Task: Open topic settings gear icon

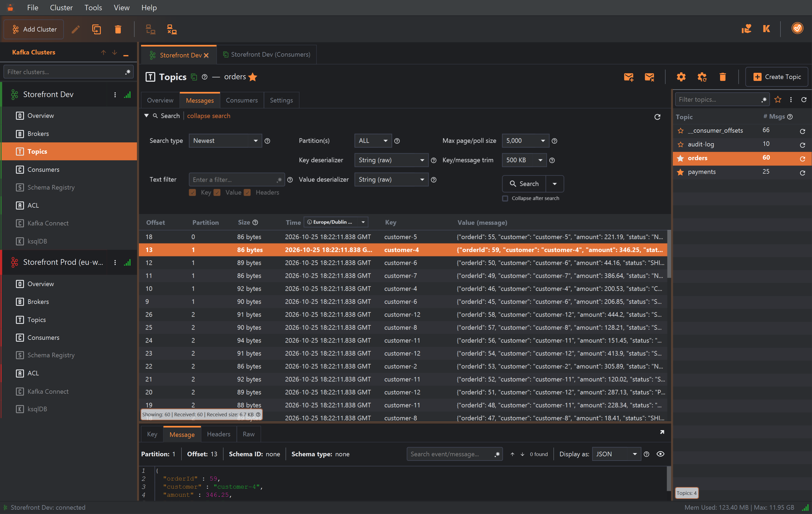Action: coord(681,77)
